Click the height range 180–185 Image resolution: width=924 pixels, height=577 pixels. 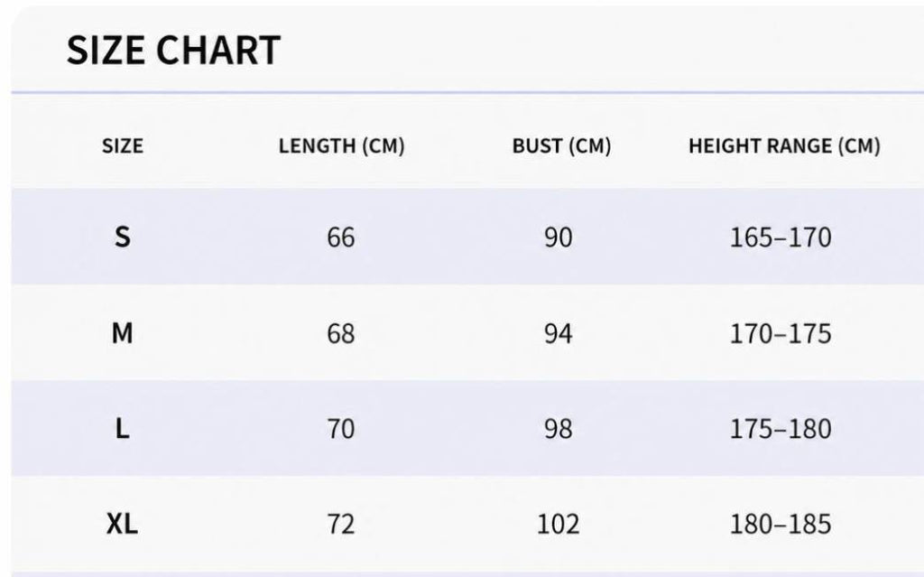click(x=781, y=524)
